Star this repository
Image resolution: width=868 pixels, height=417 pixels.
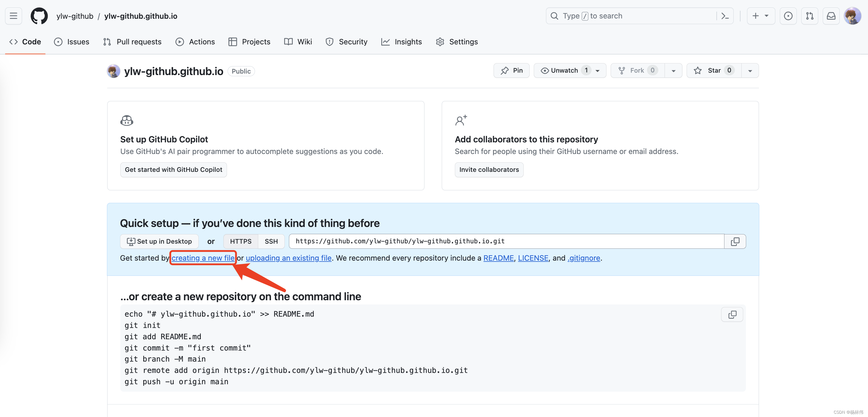[714, 70]
